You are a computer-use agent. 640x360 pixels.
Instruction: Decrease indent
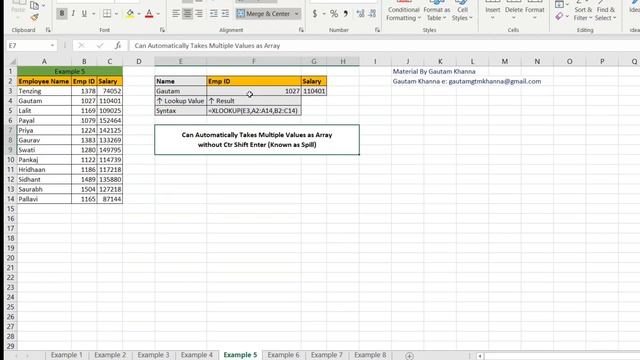[214, 13]
